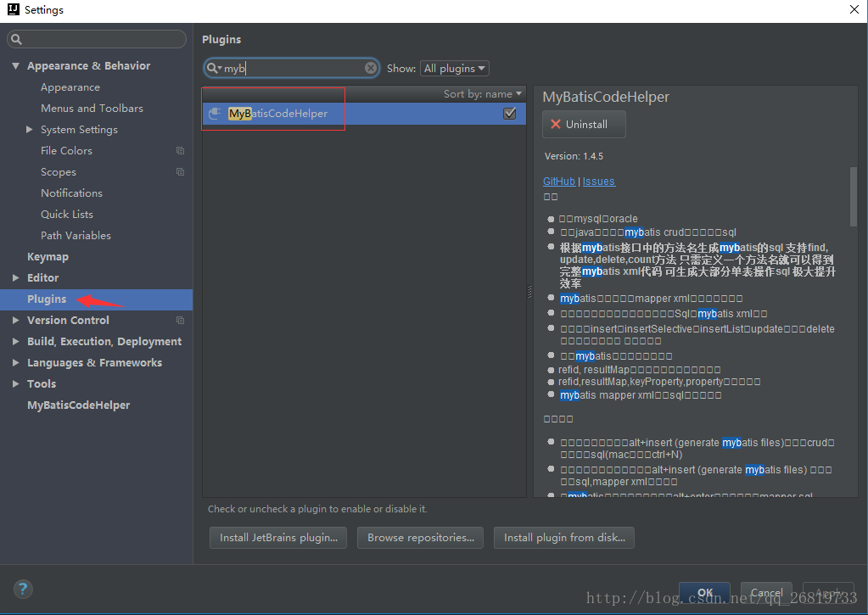868x615 pixels.
Task: Click the settings search magnifier icon
Action: pyautogui.click(x=17, y=39)
